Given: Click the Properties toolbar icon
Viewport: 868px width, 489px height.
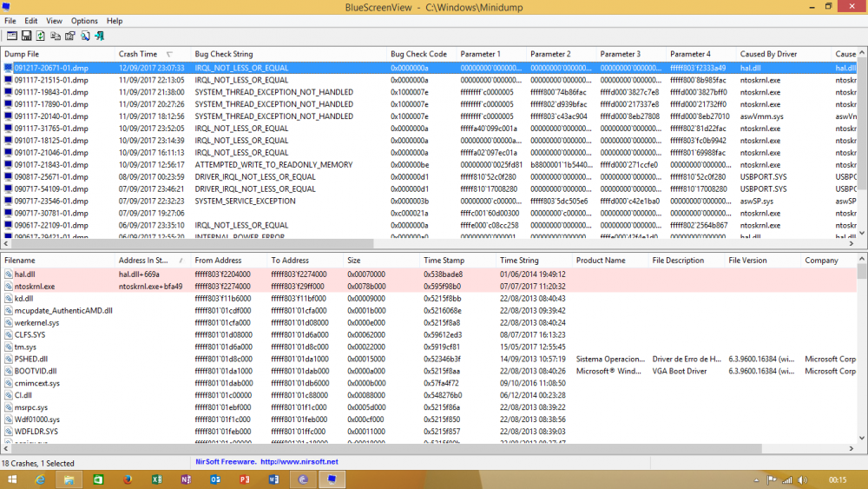Looking at the screenshot, I should point(69,36).
